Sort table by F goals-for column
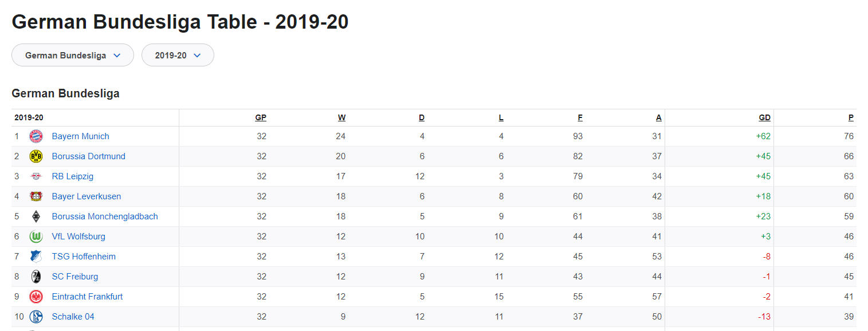 580,118
